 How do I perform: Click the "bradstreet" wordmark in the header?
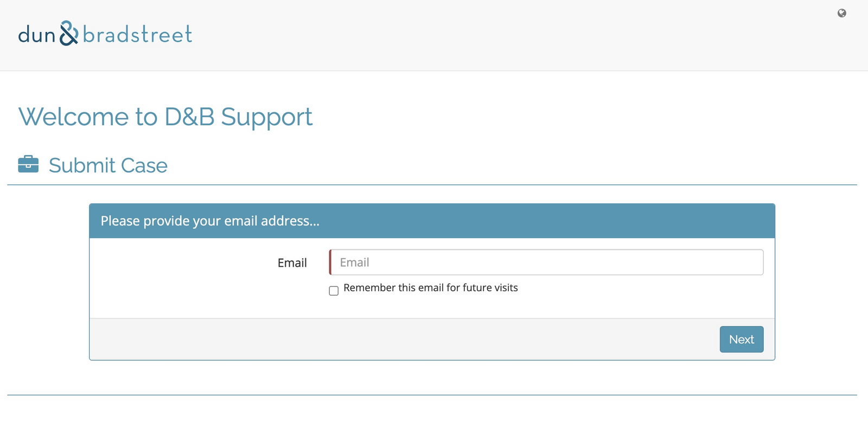pos(137,35)
